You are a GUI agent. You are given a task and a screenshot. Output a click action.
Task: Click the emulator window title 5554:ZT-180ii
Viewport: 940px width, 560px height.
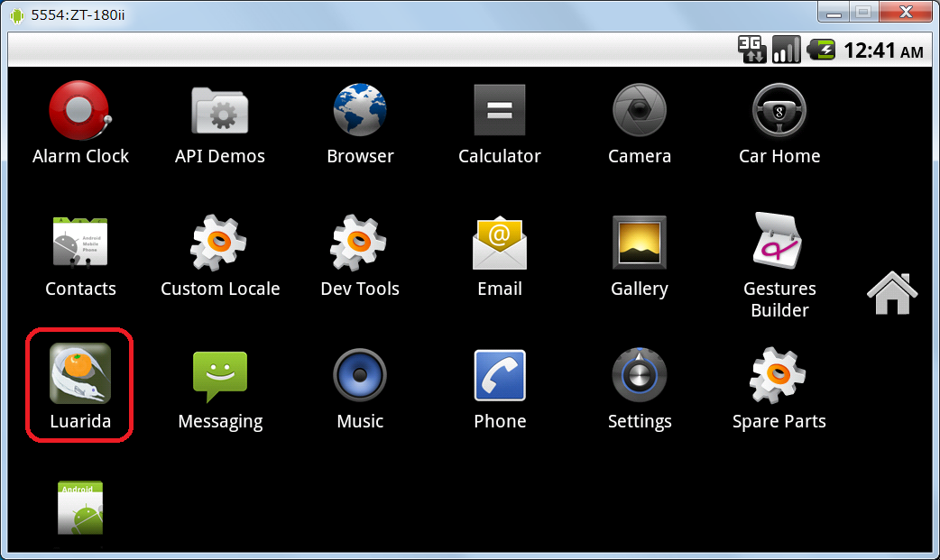tap(78, 15)
